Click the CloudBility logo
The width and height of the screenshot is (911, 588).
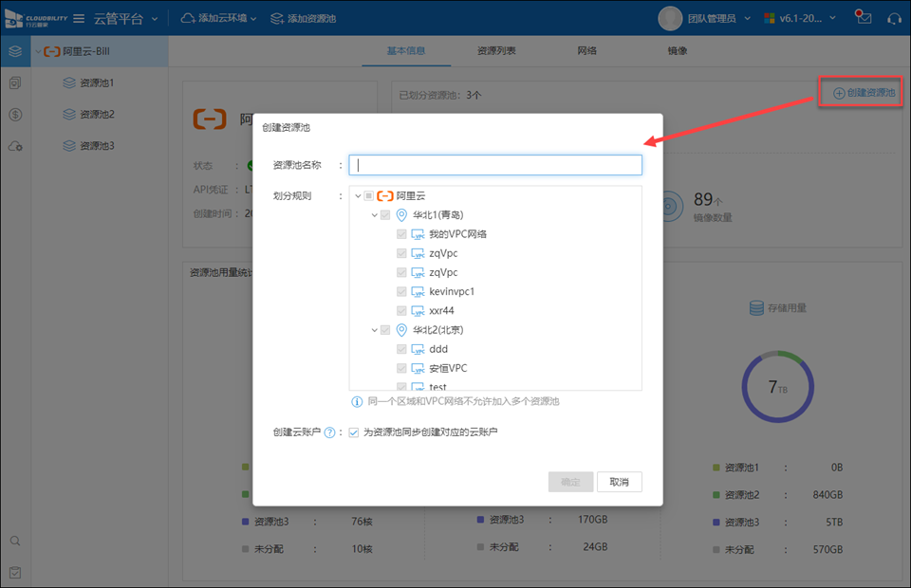tap(35, 19)
